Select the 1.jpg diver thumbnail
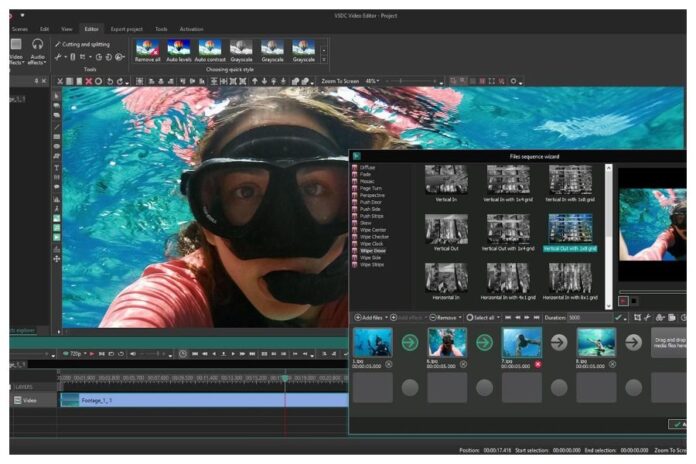 click(372, 342)
